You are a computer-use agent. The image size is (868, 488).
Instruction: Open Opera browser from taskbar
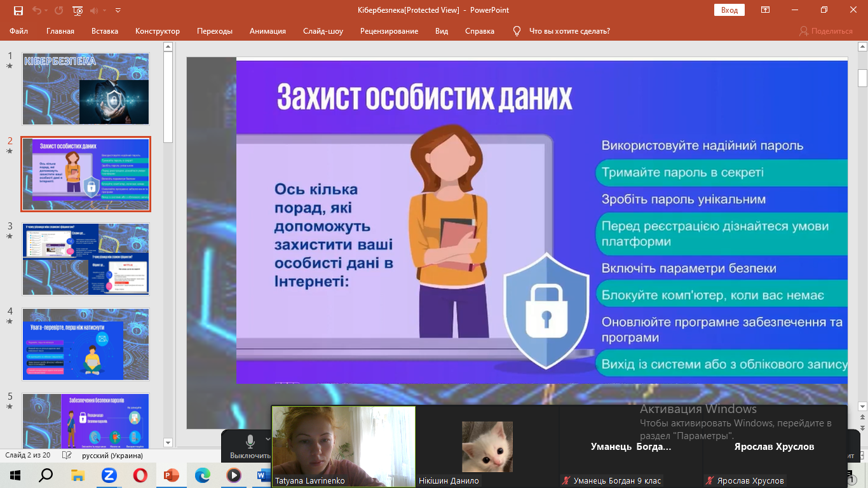tap(140, 475)
